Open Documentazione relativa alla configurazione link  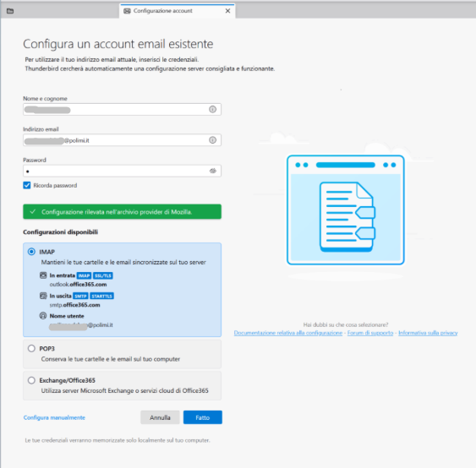(288, 333)
